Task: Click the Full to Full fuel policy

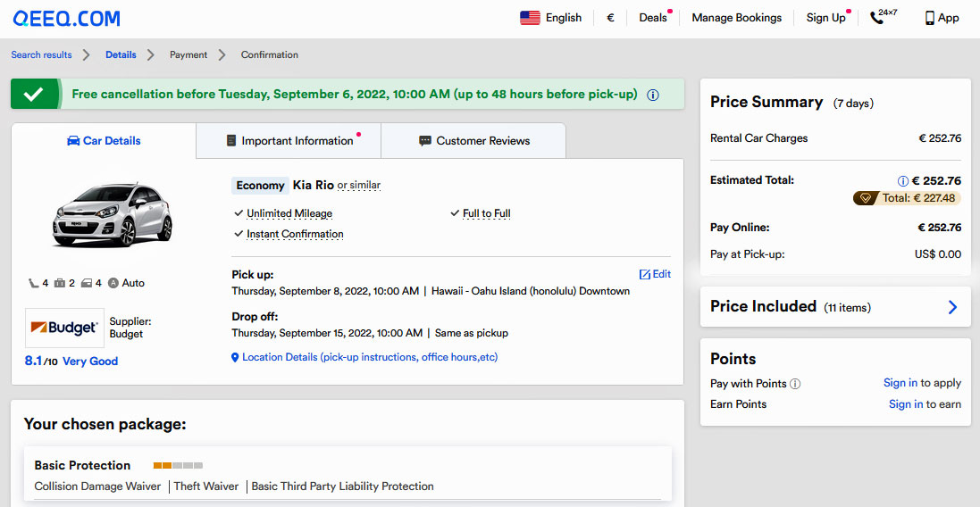Action: click(x=486, y=213)
